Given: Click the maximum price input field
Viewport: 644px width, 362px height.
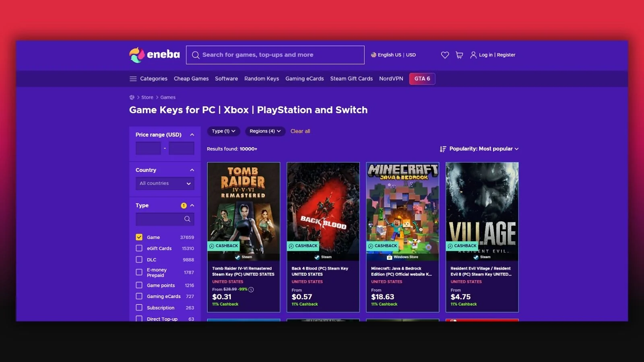Looking at the screenshot, I should click(x=182, y=148).
